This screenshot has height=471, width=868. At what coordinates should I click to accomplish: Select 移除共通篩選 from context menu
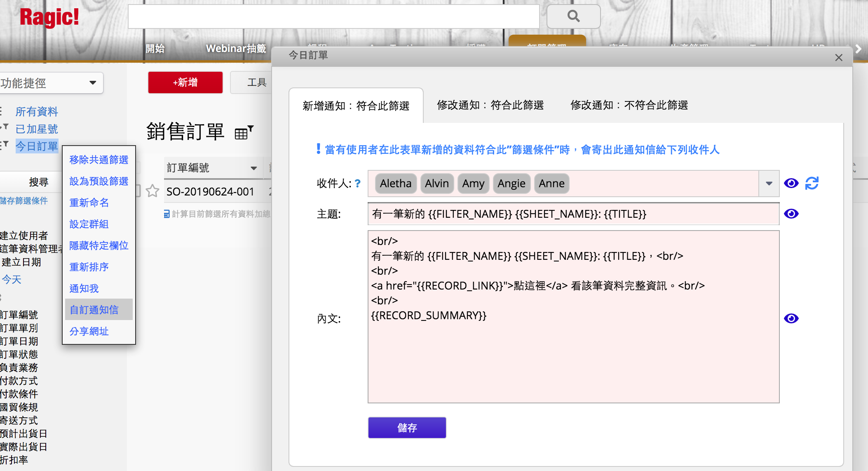tap(99, 160)
